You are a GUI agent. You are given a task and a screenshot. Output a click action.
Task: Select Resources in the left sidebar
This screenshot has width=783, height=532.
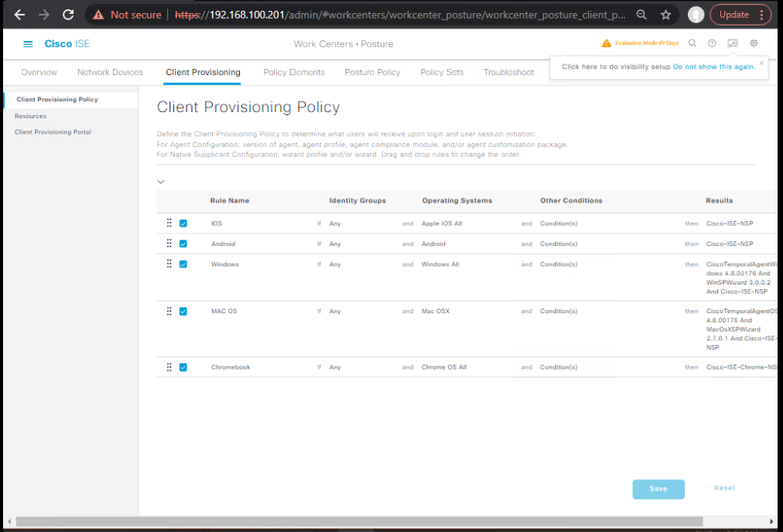[x=30, y=116]
